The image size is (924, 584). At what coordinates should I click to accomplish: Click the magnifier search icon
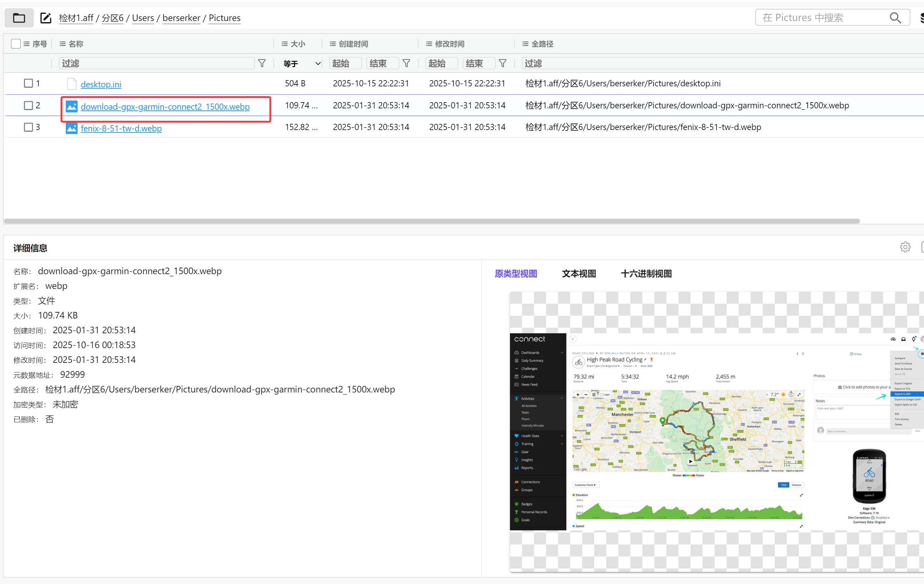coord(895,18)
